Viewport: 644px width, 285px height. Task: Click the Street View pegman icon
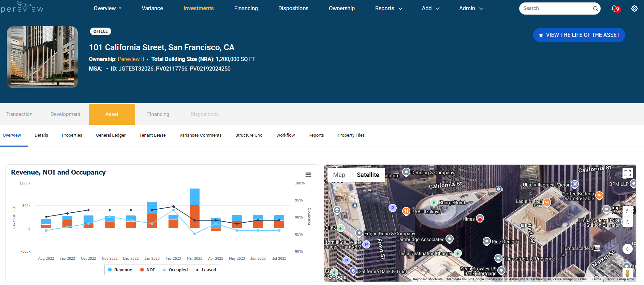(627, 273)
